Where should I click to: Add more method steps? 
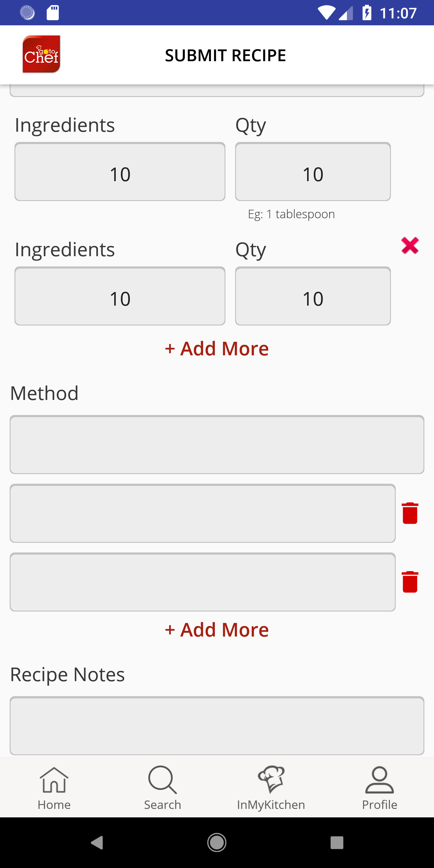(x=217, y=630)
